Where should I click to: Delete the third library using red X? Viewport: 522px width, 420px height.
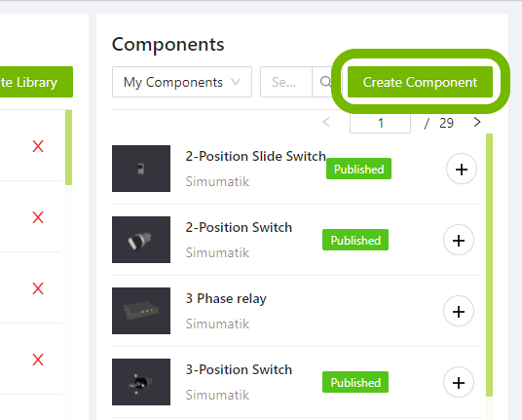pyautogui.click(x=38, y=288)
